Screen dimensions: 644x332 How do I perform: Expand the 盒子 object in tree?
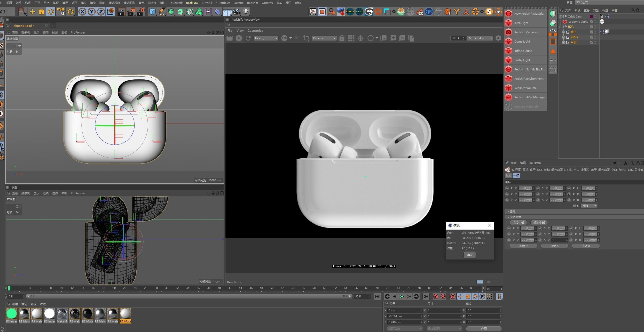click(564, 32)
